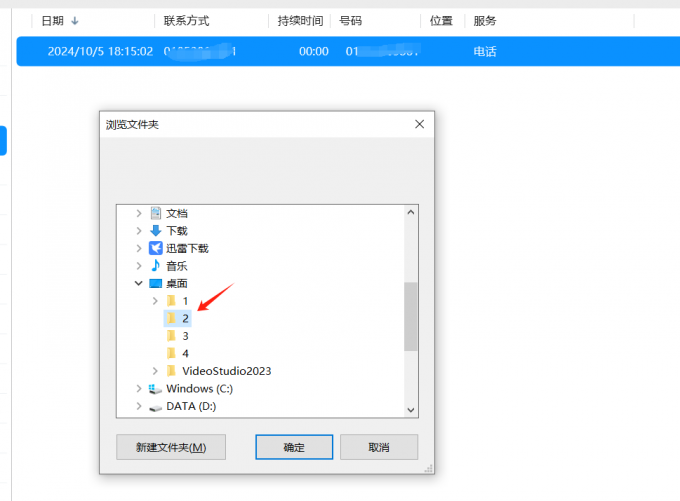680x501 pixels.
Task: Click the folder icon beside folder 1
Action: click(x=172, y=301)
